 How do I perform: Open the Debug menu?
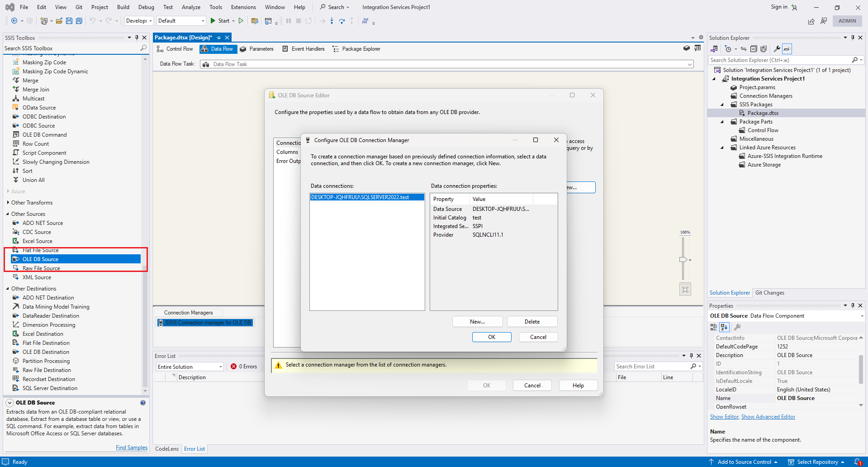click(146, 7)
